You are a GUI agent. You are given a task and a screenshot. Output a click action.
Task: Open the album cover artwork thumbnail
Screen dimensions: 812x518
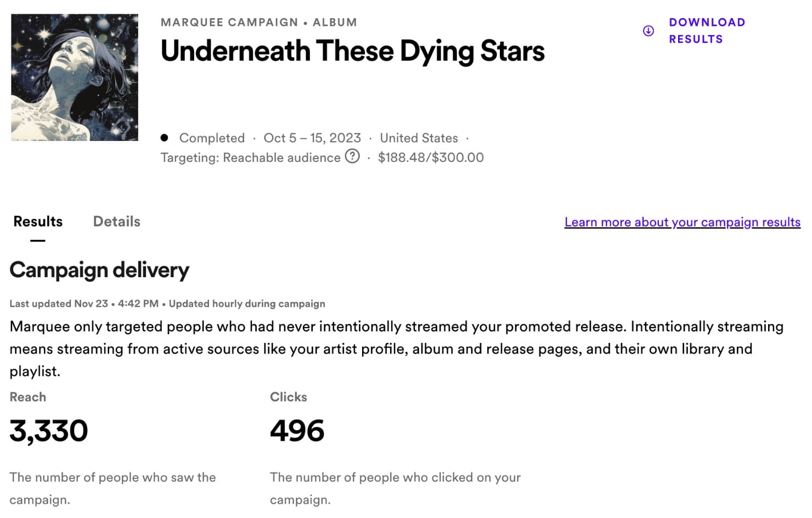coord(75,77)
